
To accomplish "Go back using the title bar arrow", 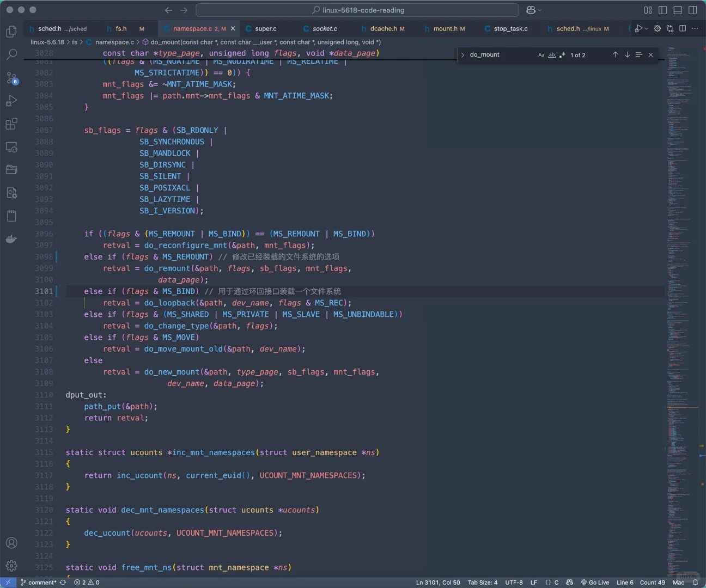I will coord(169,10).
